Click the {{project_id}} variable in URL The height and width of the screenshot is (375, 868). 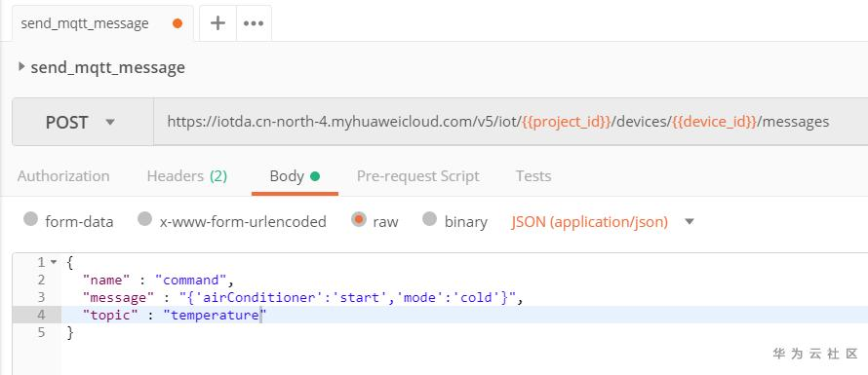click(567, 122)
